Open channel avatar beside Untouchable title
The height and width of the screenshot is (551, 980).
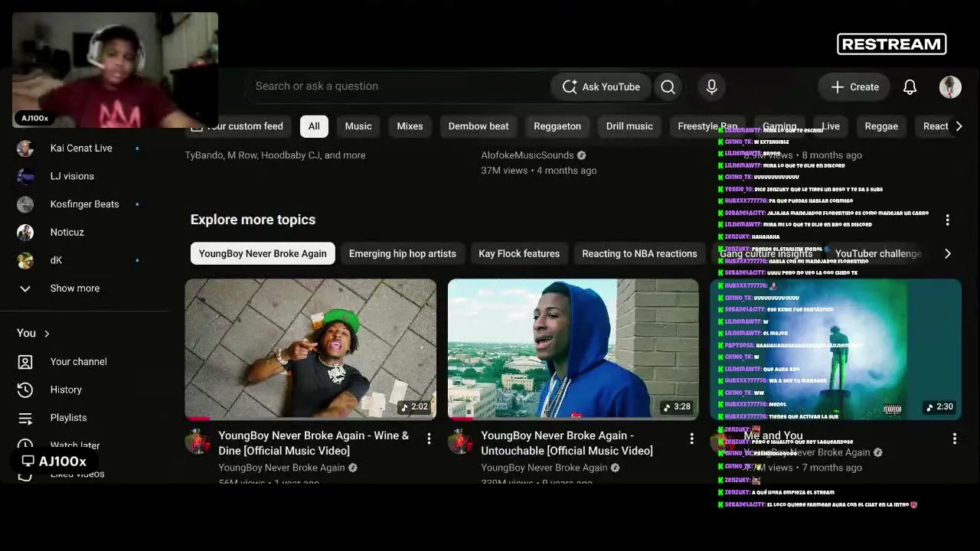(460, 442)
